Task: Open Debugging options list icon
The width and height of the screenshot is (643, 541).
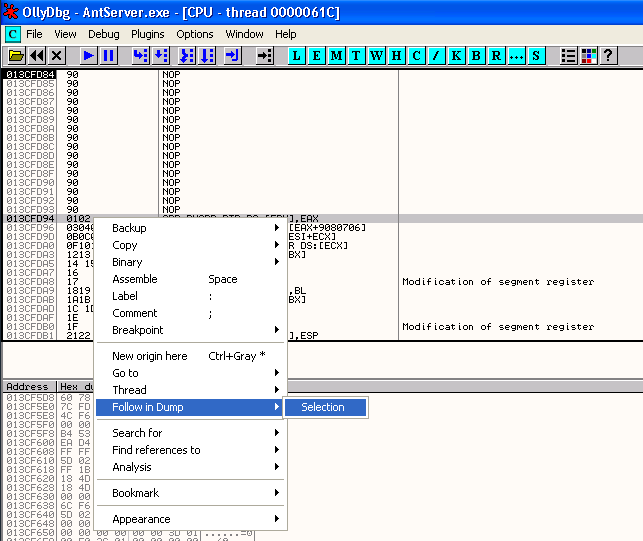Action: point(569,56)
